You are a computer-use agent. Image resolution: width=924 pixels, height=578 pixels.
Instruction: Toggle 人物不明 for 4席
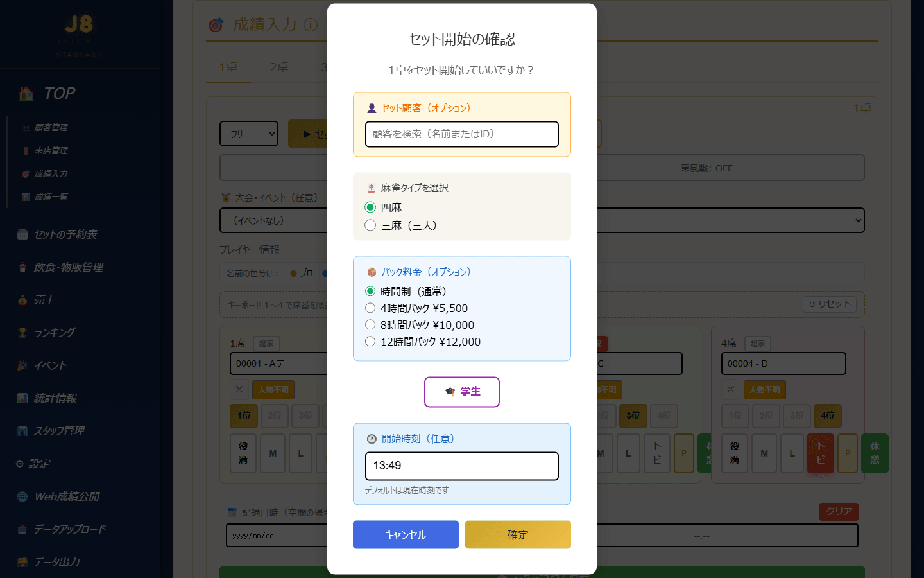click(x=764, y=390)
